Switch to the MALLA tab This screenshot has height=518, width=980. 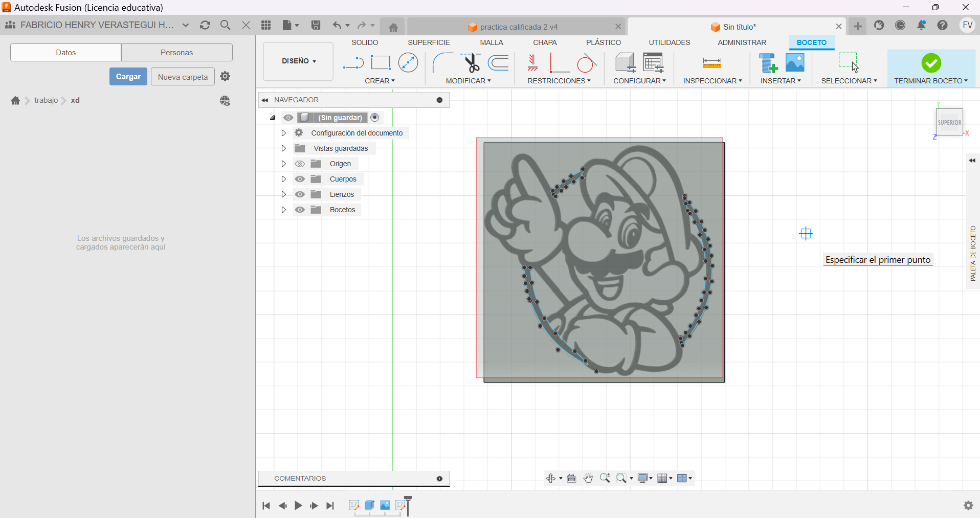[x=492, y=42]
